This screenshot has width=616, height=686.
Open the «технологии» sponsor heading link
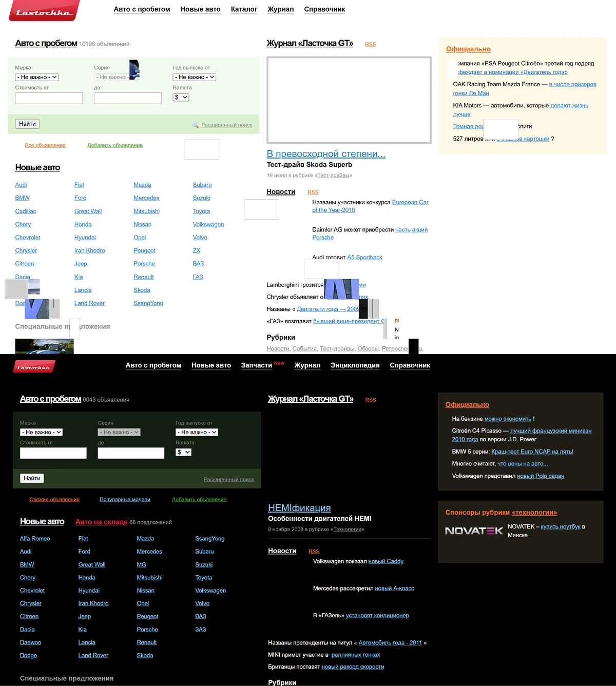534,513
